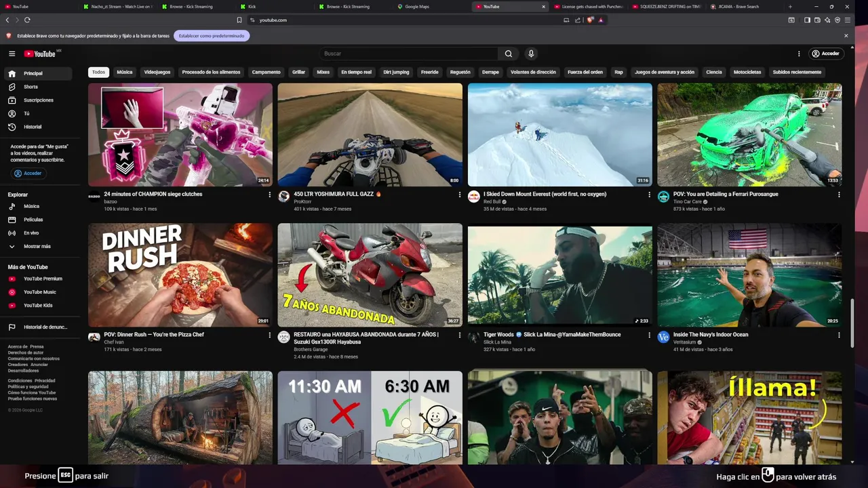Select the Videojuegos filter chip
The width and height of the screenshot is (868, 488).
tap(157, 72)
